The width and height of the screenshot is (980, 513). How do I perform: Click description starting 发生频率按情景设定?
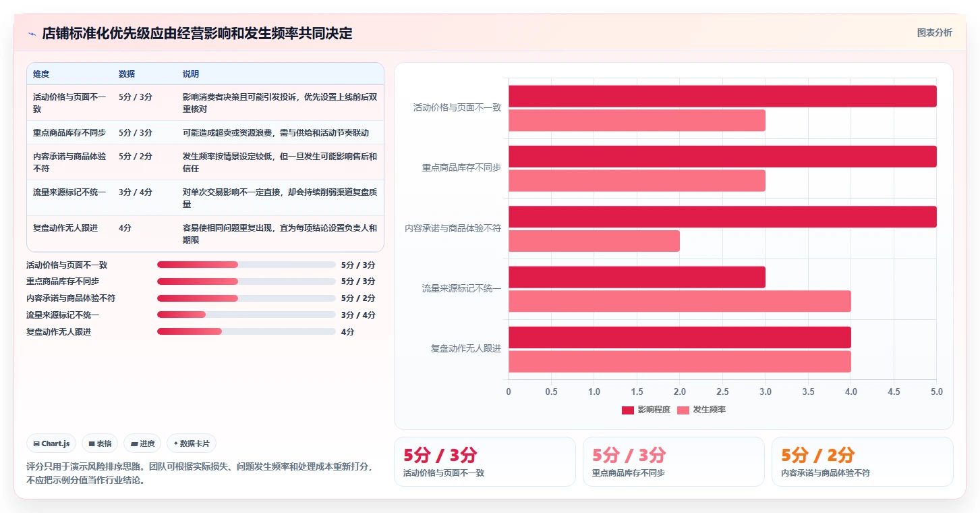click(280, 162)
